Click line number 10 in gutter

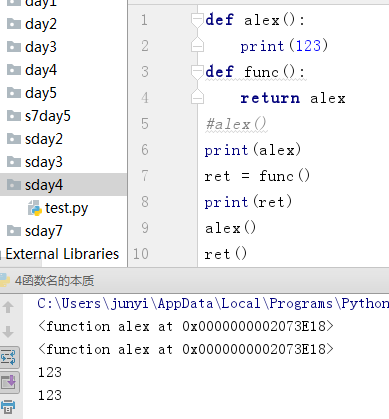tap(141, 254)
